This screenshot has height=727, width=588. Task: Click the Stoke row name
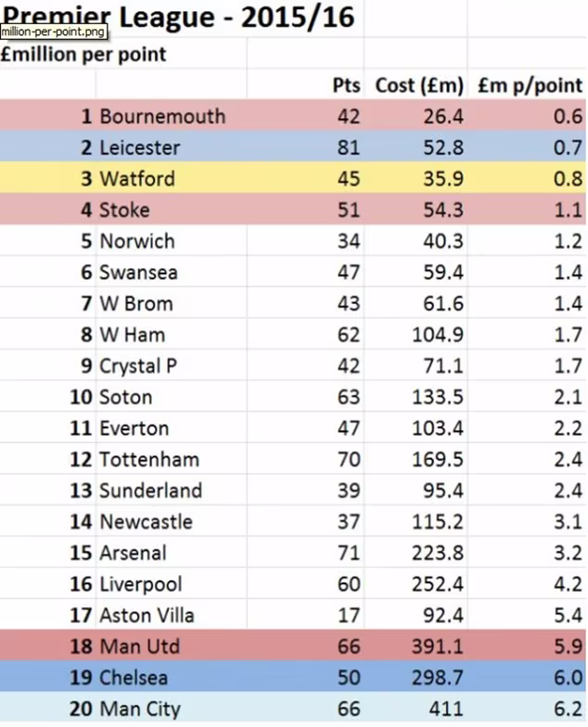click(x=124, y=210)
